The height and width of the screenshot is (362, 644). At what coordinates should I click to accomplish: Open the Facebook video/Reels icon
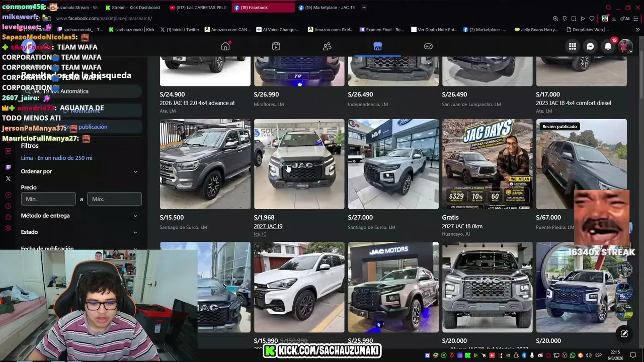tap(276, 46)
